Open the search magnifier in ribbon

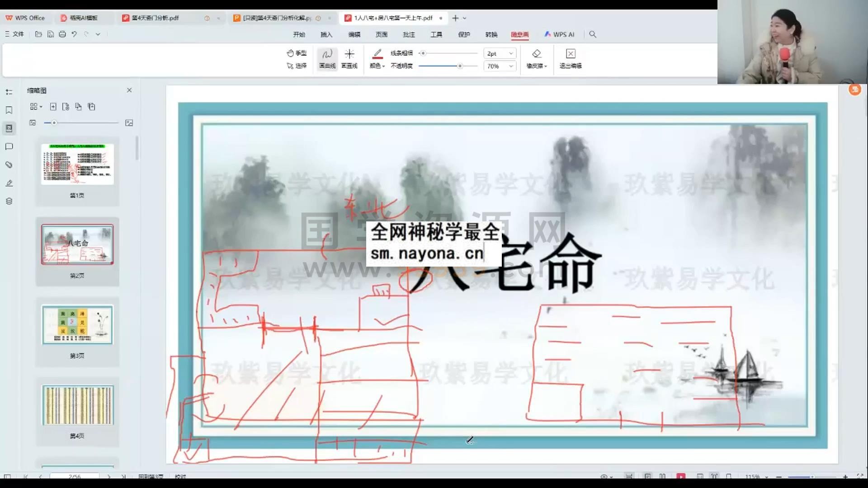click(x=593, y=34)
